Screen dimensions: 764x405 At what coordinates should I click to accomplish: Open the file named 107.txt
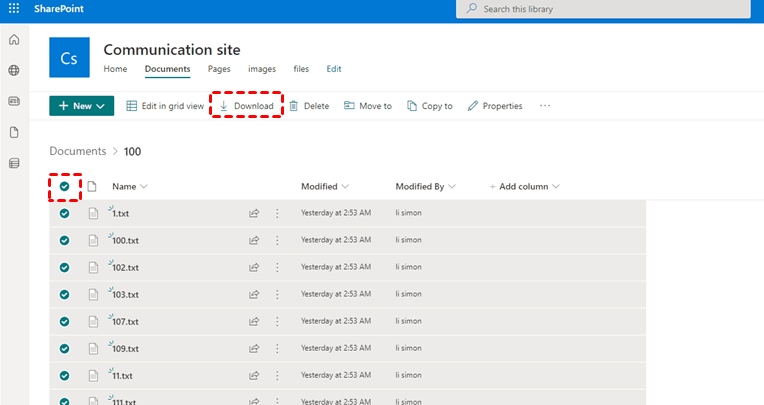pos(125,322)
